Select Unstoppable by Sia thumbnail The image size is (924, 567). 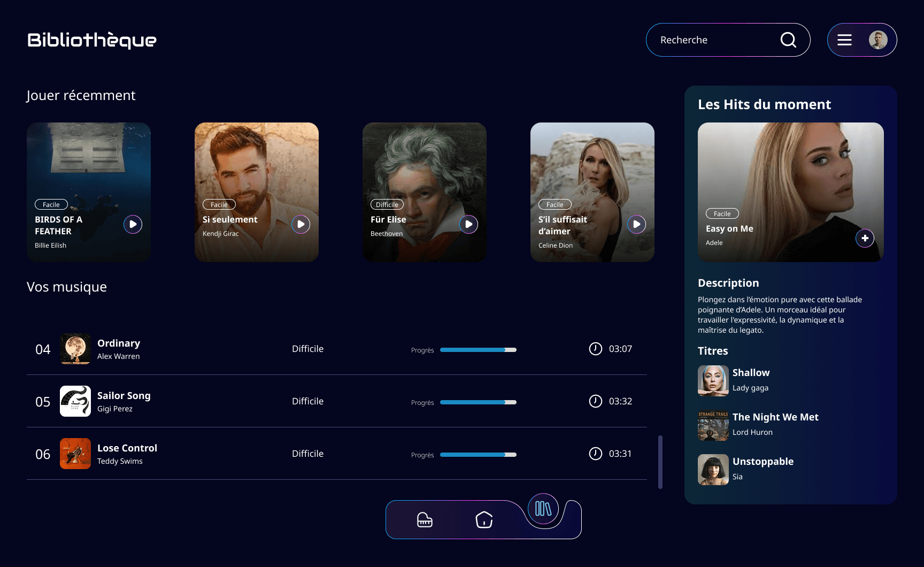click(713, 470)
